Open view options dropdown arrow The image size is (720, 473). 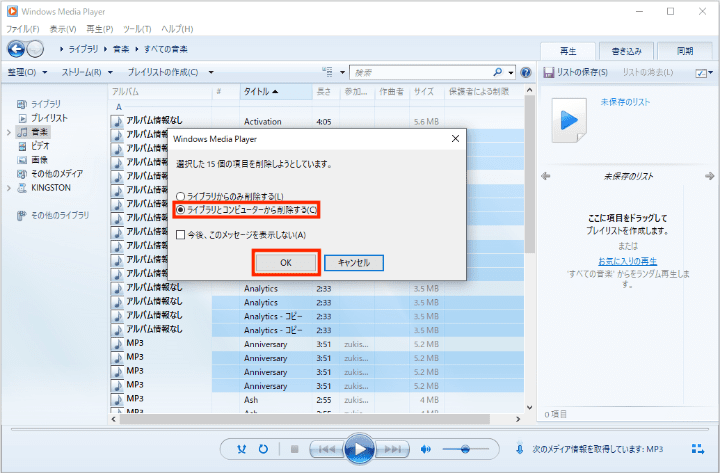(342, 72)
